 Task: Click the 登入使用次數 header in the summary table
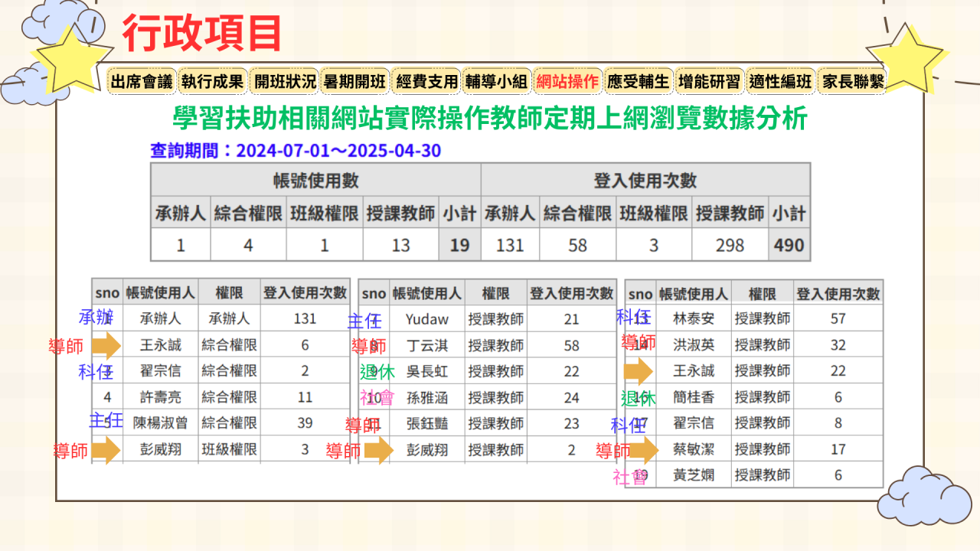click(645, 181)
